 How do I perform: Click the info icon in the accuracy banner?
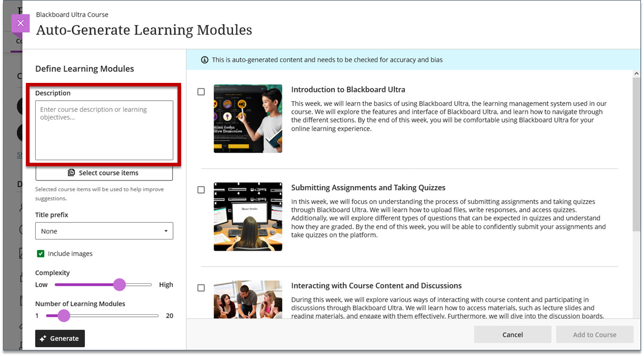(204, 60)
